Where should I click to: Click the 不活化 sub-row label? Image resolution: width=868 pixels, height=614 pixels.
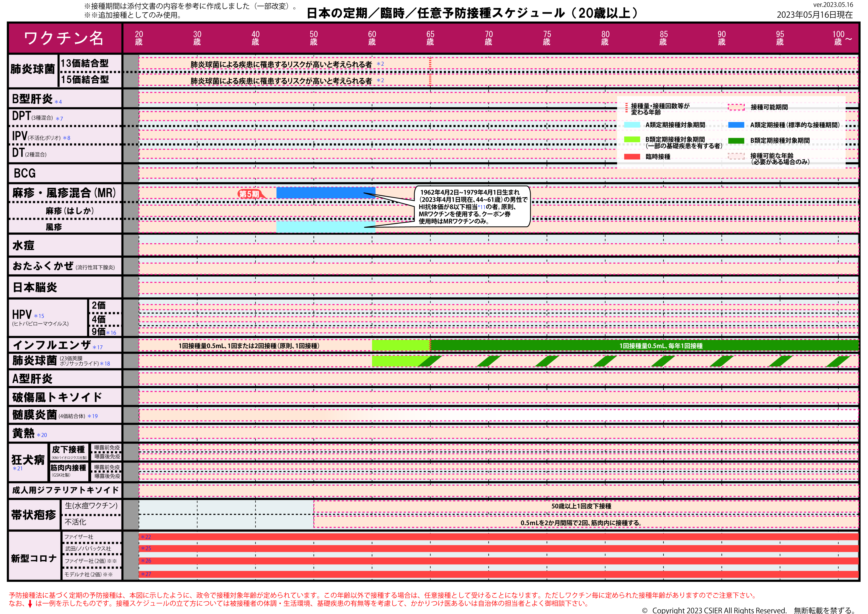pos(75,522)
